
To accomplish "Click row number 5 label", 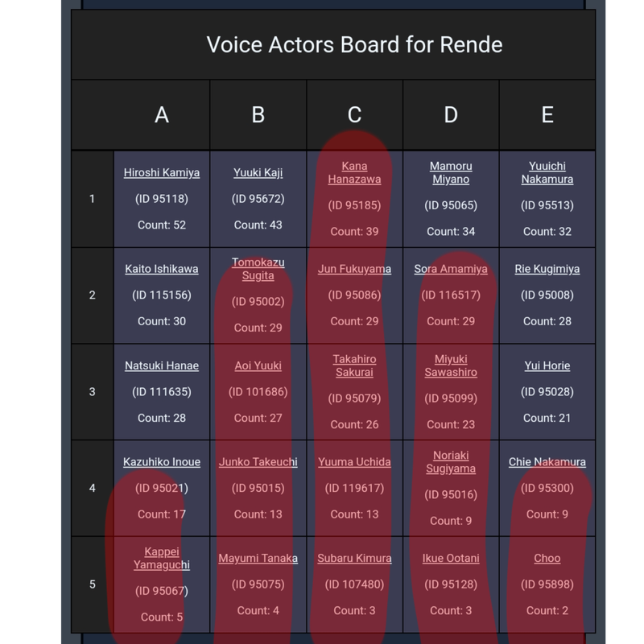I will point(92,584).
